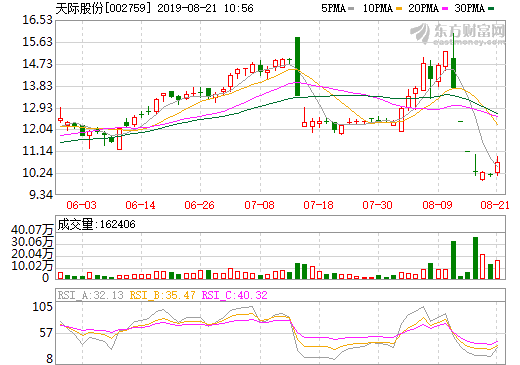
Task: Click the dark green 30PMA legend marker
Action: click(x=491, y=9)
